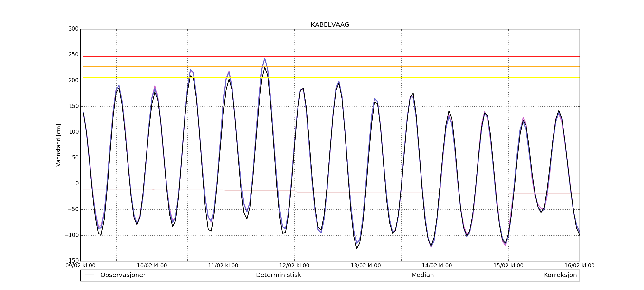Click the 14/02 kl 00 date label
The width and height of the screenshot is (644, 290).
click(x=437, y=266)
